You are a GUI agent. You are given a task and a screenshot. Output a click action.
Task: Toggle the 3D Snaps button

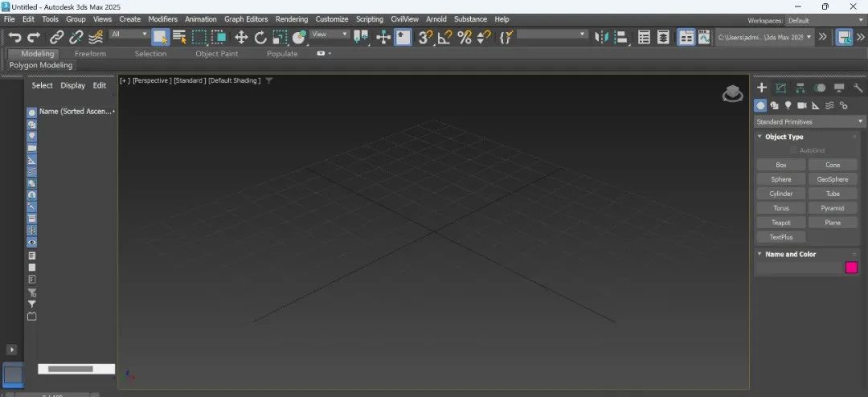click(x=425, y=38)
